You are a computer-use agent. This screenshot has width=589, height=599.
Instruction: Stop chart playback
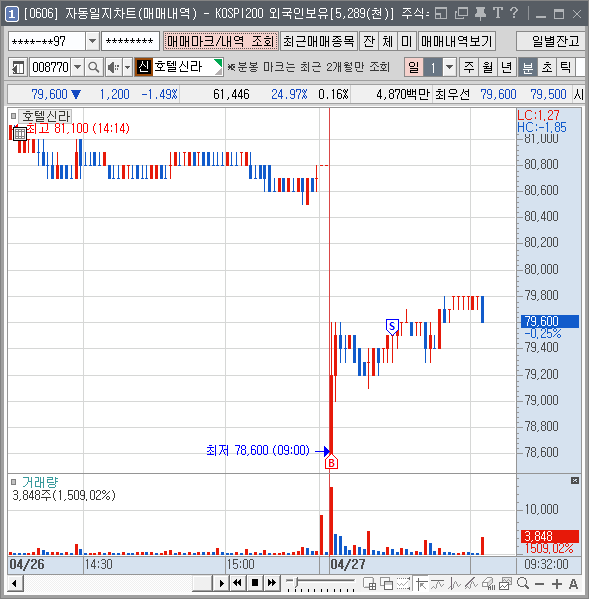(255, 583)
